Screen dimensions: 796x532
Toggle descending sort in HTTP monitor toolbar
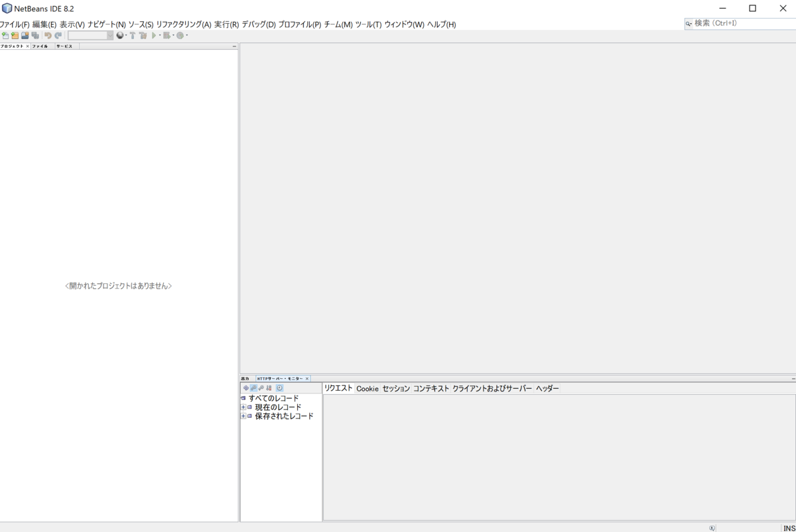(253, 388)
